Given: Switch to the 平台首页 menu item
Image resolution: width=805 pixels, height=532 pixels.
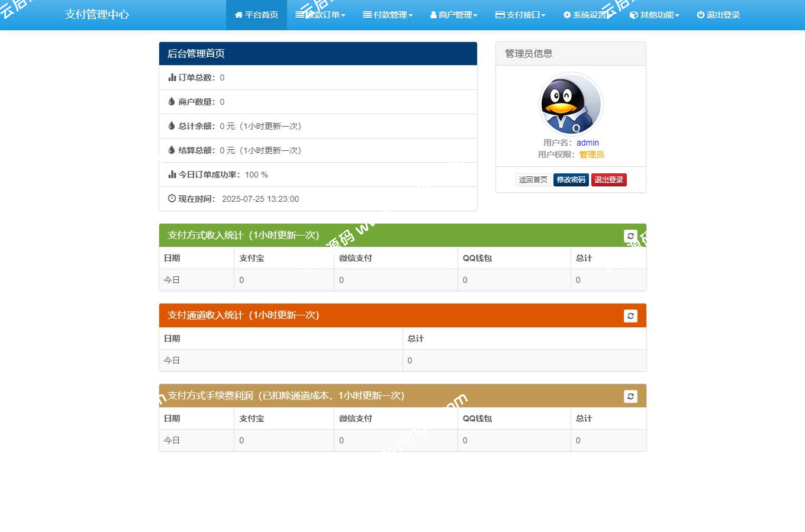Looking at the screenshot, I should [256, 15].
